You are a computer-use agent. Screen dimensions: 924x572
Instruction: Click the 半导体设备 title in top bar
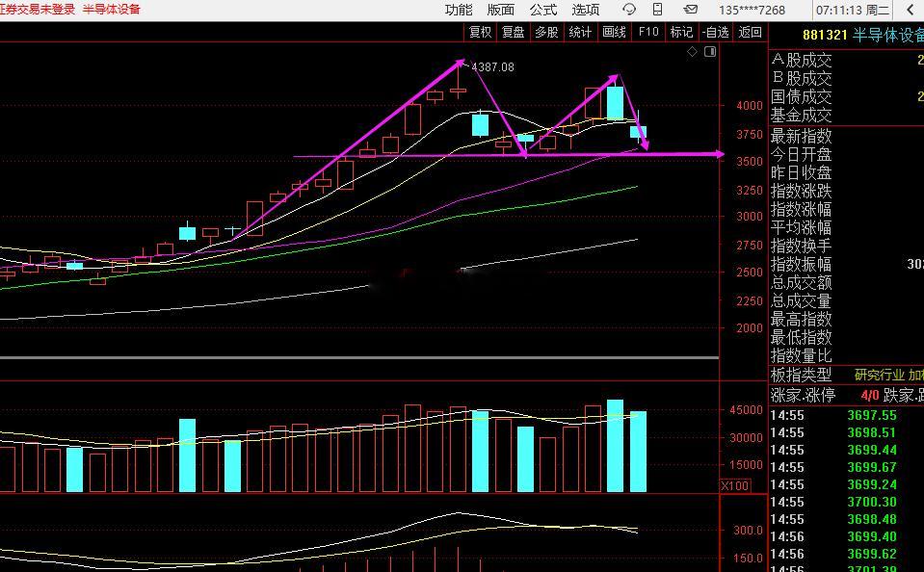112,9
